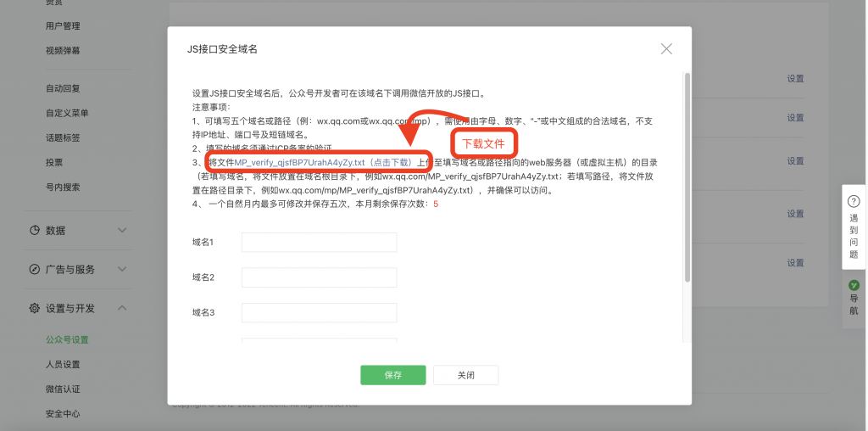868x431 pixels.
Task: Expand the 广告与服务 section chevron
Action: pos(122,270)
